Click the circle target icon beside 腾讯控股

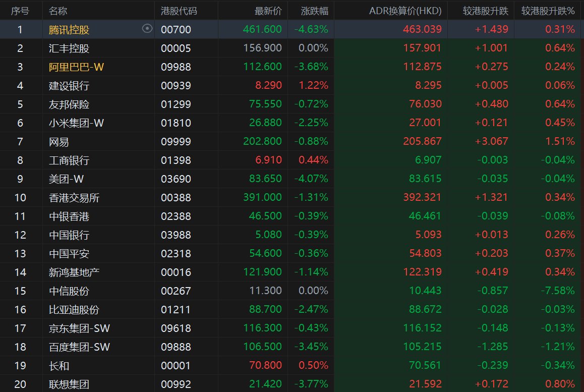(147, 29)
